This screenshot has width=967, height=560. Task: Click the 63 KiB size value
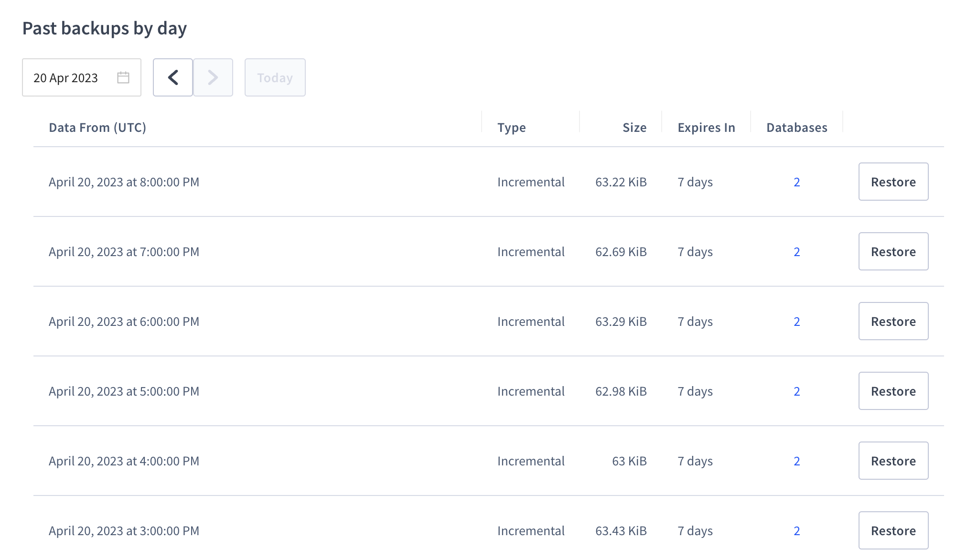[629, 461]
